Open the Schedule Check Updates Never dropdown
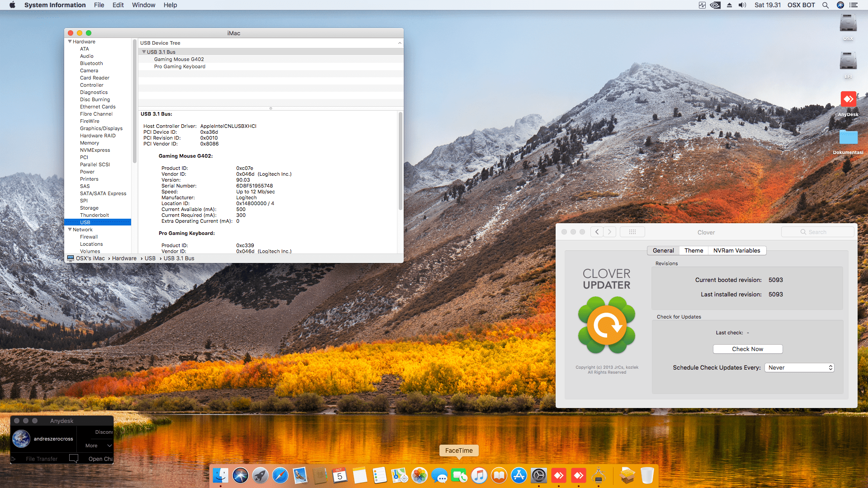The height and width of the screenshot is (488, 868). pos(799,367)
